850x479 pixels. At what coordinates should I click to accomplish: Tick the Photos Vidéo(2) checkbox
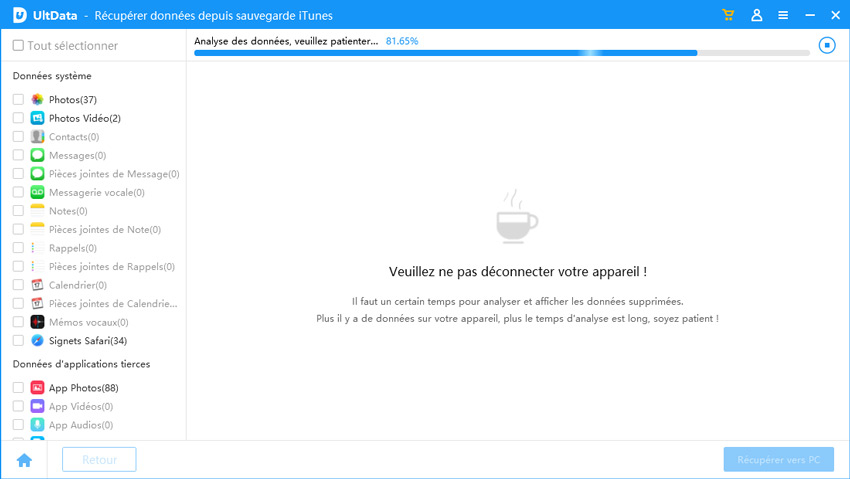pyautogui.click(x=18, y=118)
